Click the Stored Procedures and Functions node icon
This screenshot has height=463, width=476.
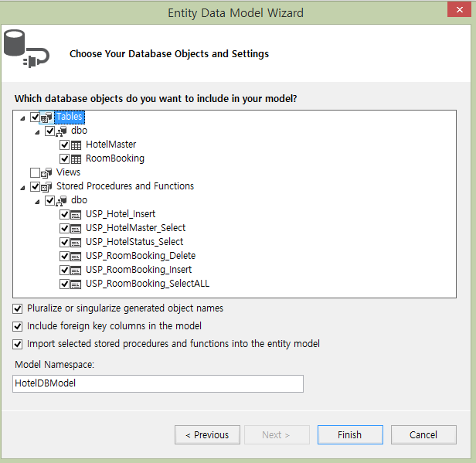(46, 187)
